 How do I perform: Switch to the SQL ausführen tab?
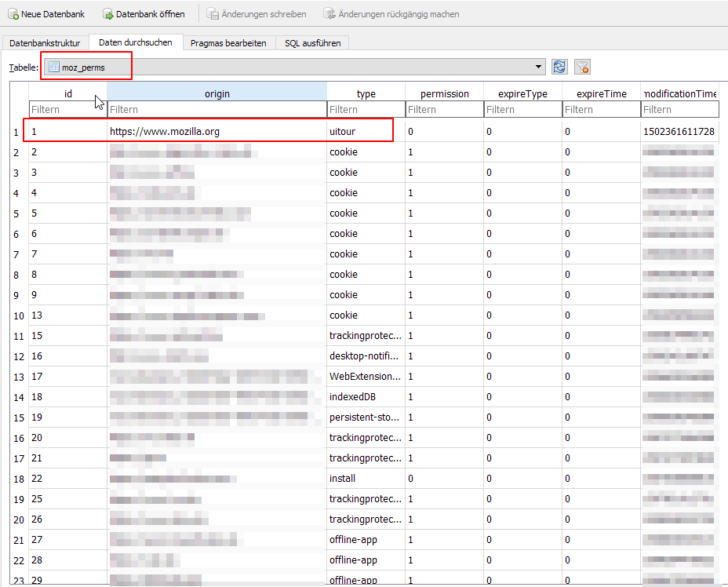pos(312,43)
